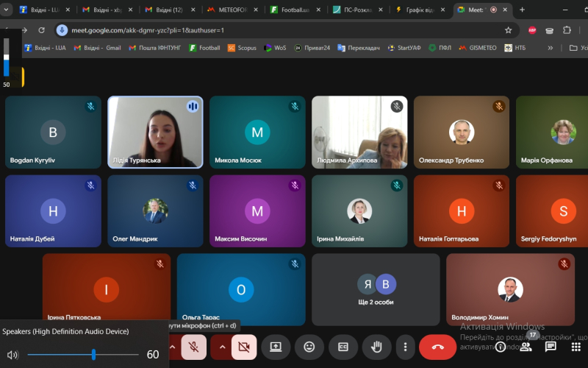Open the participants list icon

(526, 347)
